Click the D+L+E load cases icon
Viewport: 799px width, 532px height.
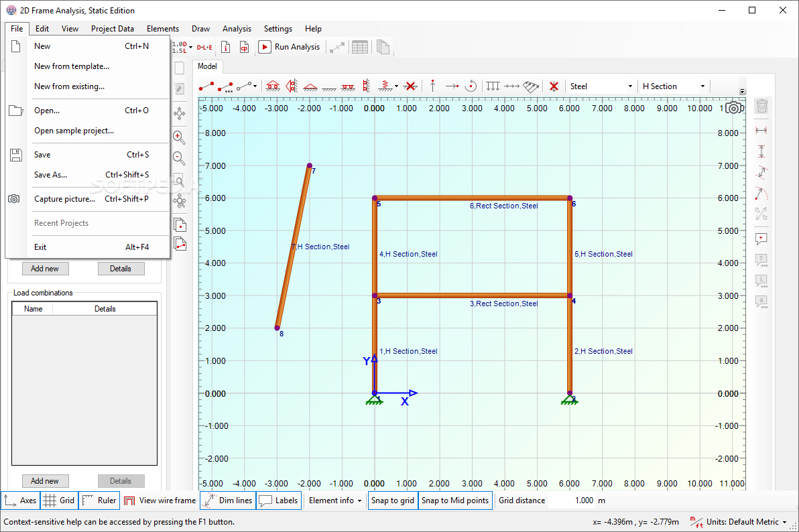(x=204, y=47)
